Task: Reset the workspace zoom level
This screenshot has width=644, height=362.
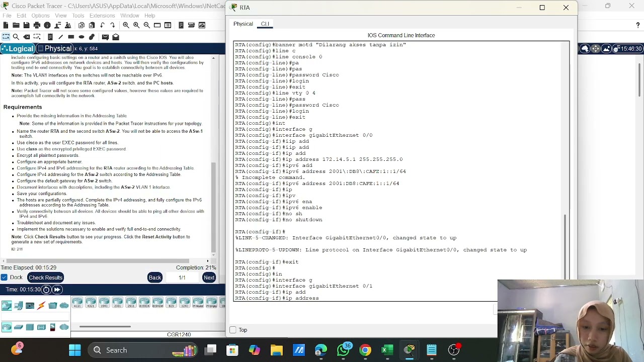Action: point(136,25)
